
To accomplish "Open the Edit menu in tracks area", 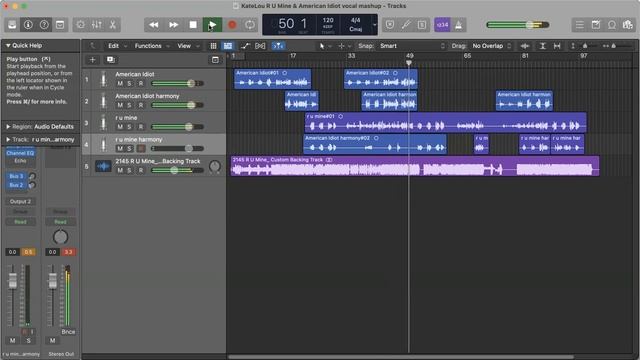I will (117, 46).
